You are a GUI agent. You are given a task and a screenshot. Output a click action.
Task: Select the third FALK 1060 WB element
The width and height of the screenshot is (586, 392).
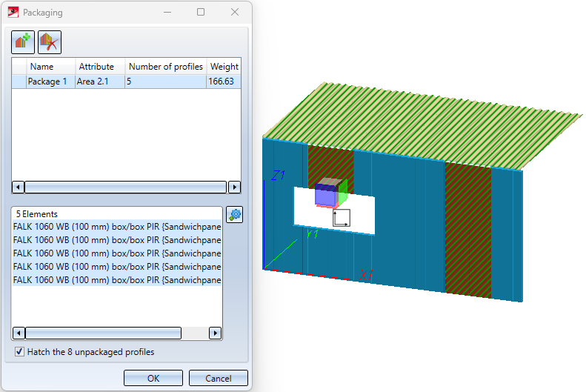tap(117, 253)
